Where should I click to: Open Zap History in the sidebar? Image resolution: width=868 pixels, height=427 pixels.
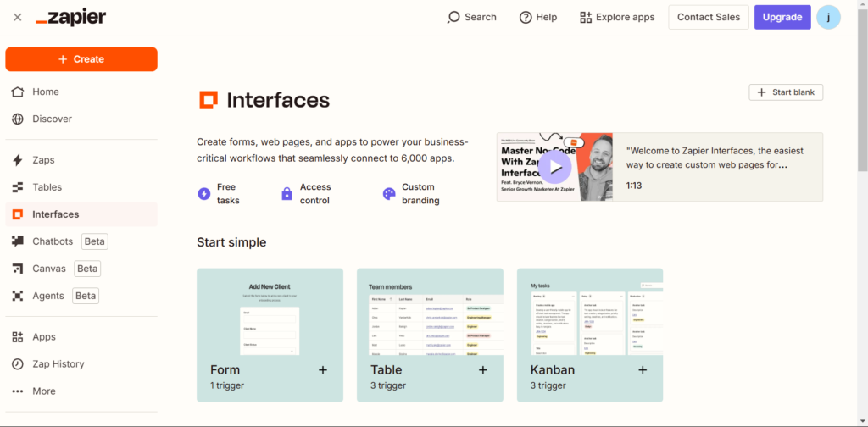pyautogui.click(x=81, y=364)
